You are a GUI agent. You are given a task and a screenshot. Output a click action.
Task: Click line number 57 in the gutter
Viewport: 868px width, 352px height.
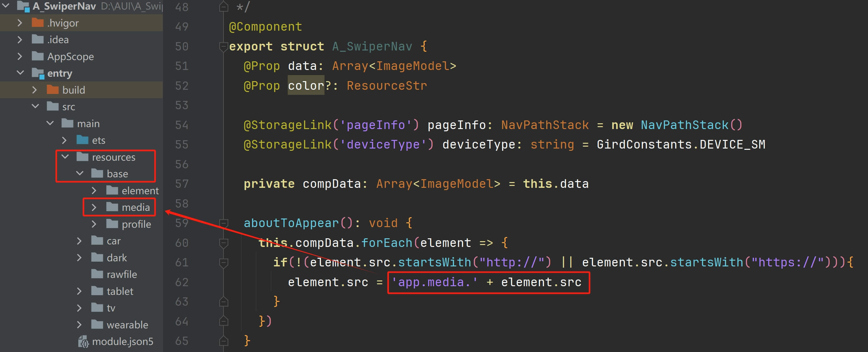pos(182,184)
